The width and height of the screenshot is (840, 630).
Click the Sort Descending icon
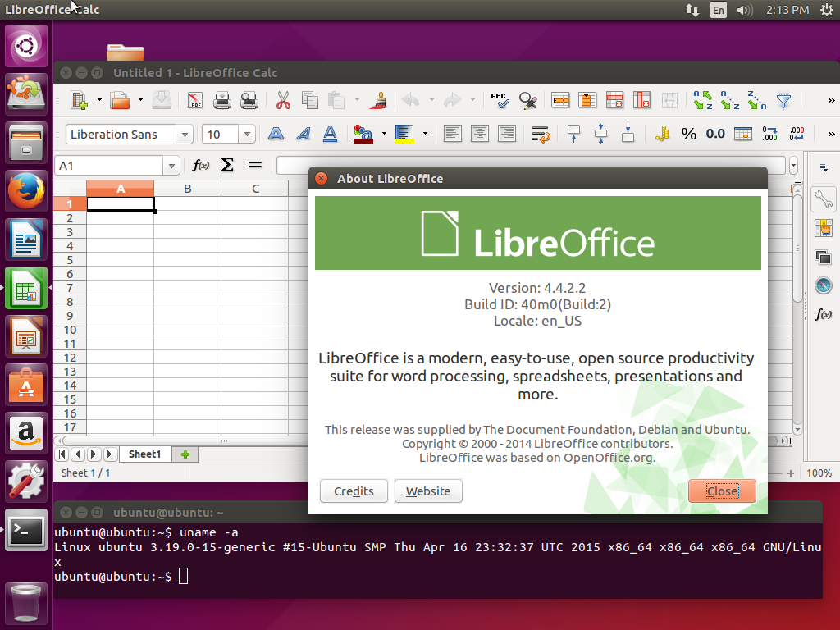(x=757, y=100)
